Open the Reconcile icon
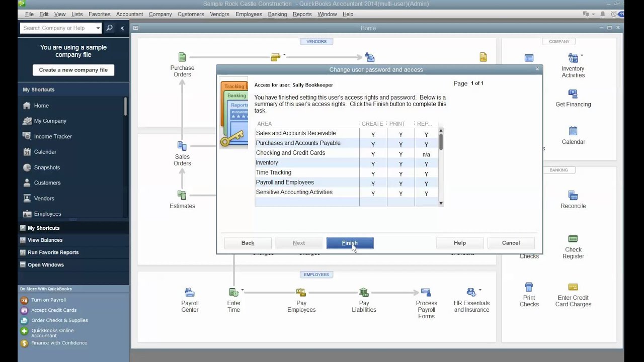 point(573,196)
